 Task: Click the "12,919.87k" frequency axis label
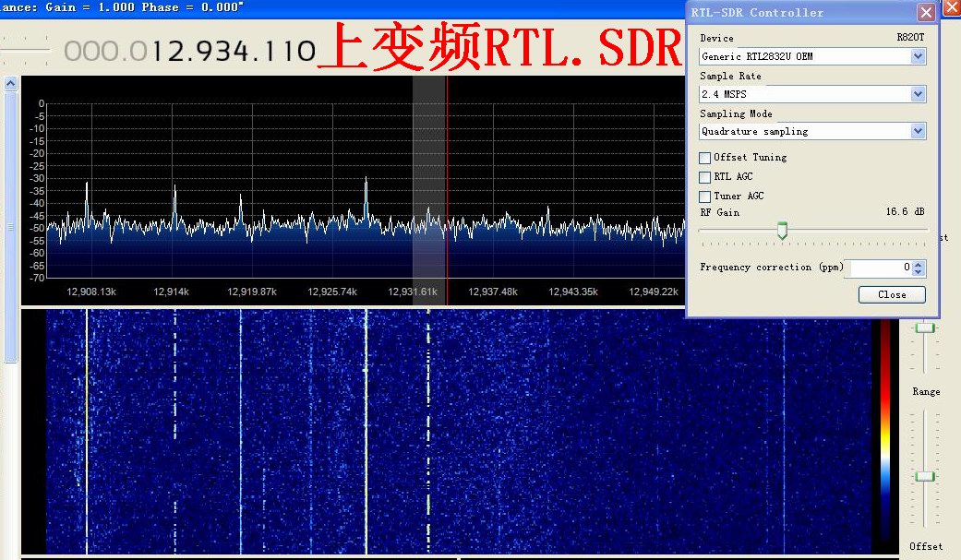click(x=252, y=292)
